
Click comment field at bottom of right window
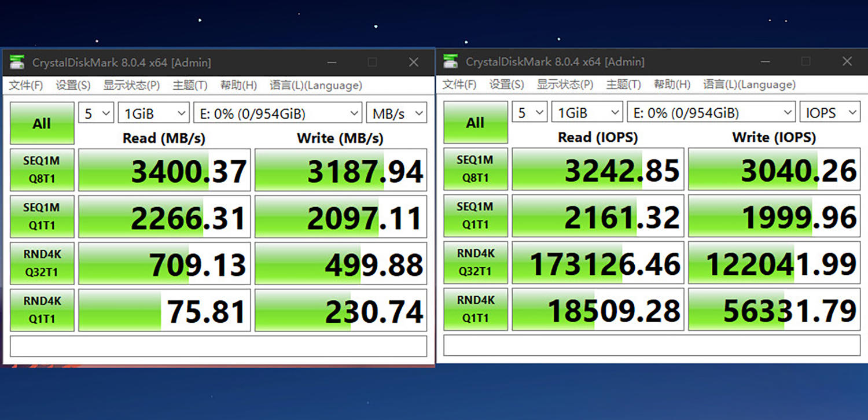coord(652,345)
